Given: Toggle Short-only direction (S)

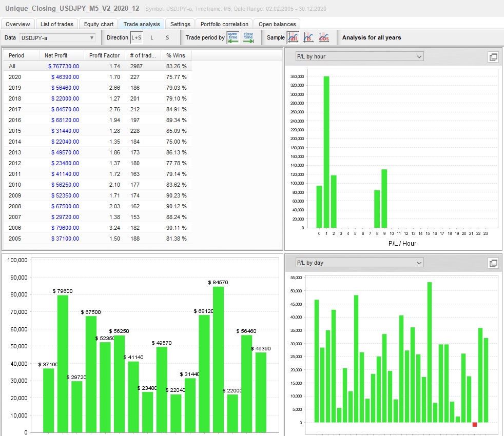Looking at the screenshot, I should coord(167,37).
